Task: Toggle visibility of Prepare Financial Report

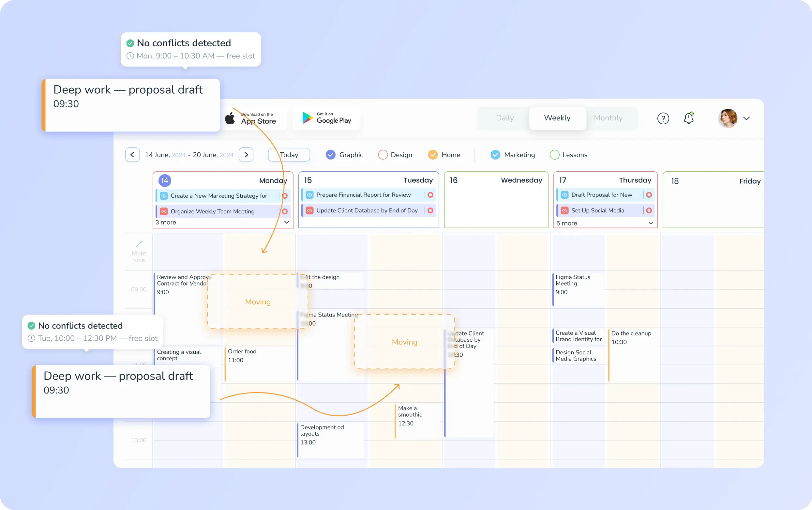Action: click(310, 195)
